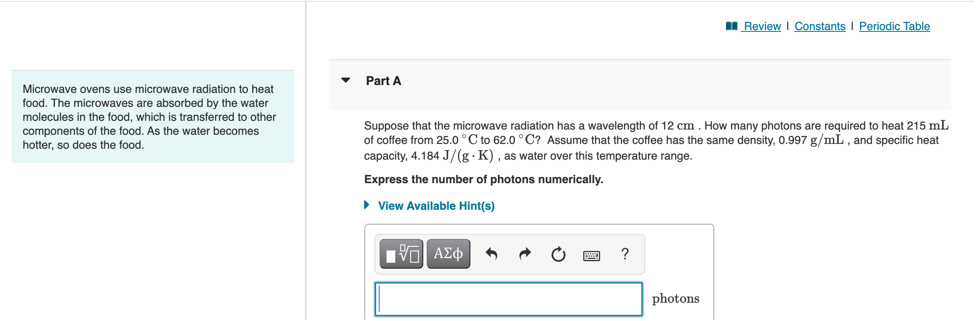The image size is (980, 321).
Task: Select the Part A header
Action: tap(383, 80)
